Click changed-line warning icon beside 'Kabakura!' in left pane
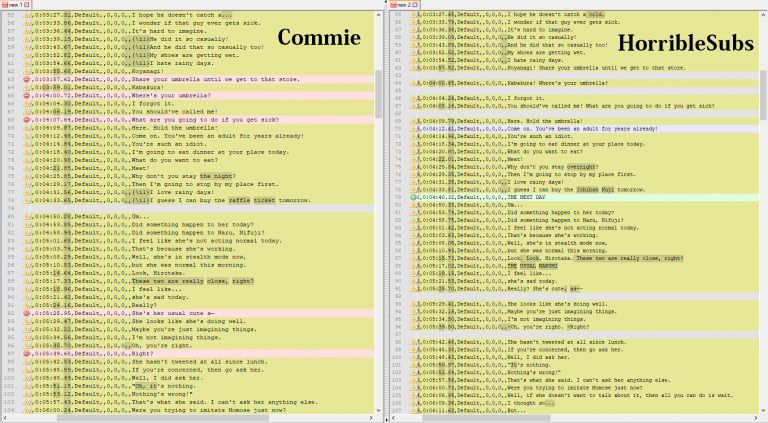The height and width of the screenshot is (423, 768). [26, 87]
